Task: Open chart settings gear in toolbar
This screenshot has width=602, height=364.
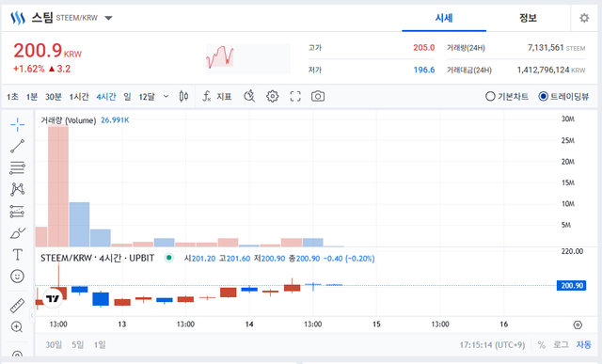Action: pos(272,96)
